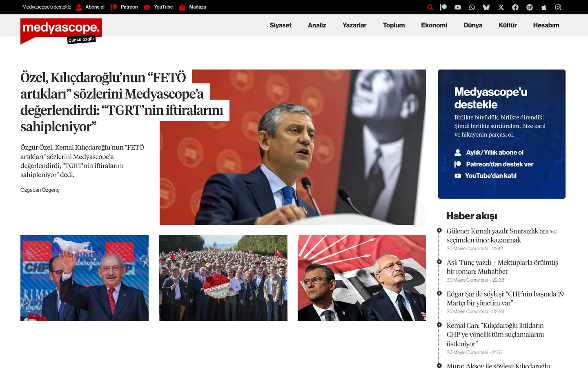Viewport: 588px width, 368px height.
Task: Open the labeled YouTube link in top bar
Action: pos(158,7)
